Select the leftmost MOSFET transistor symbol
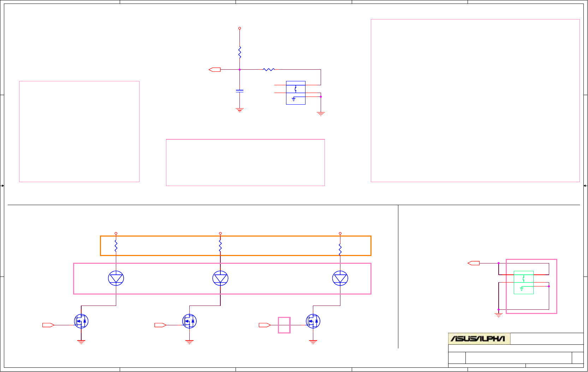This screenshot has width=588, height=372. [x=81, y=321]
